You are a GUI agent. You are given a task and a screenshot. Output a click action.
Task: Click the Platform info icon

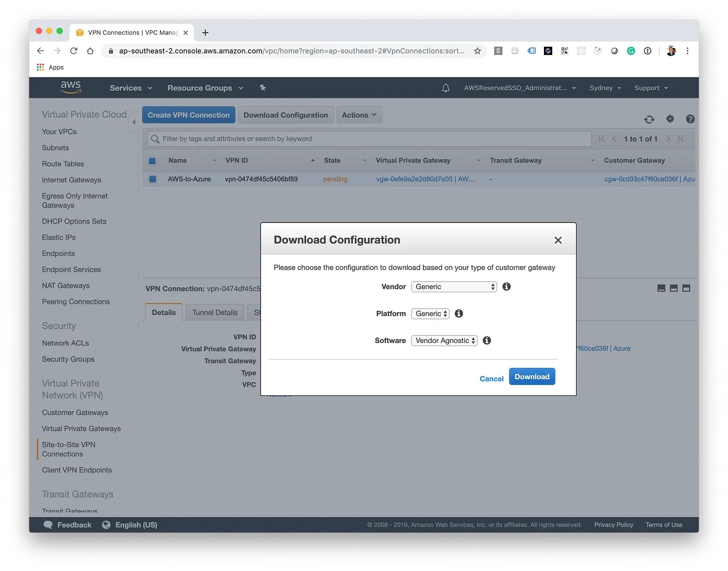pyautogui.click(x=459, y=313)
